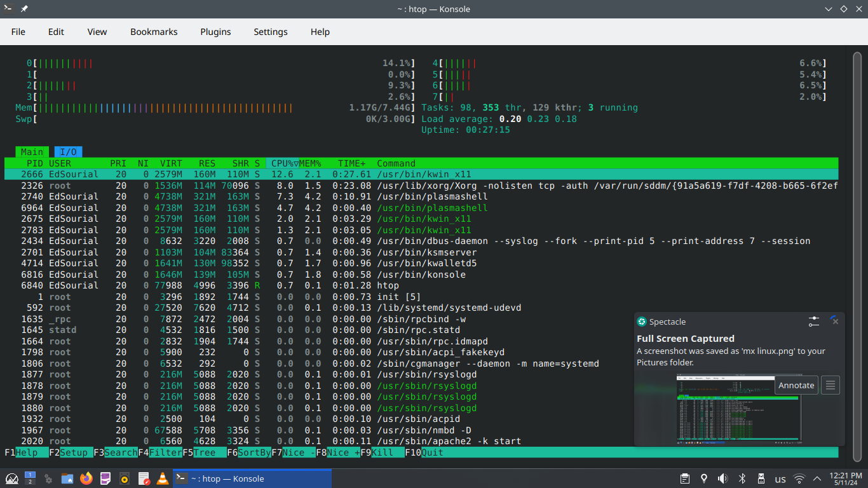Launch VLC media player from taskbar
The height and width of the screenshot is (488, 868).
click(x=163, y=478)
